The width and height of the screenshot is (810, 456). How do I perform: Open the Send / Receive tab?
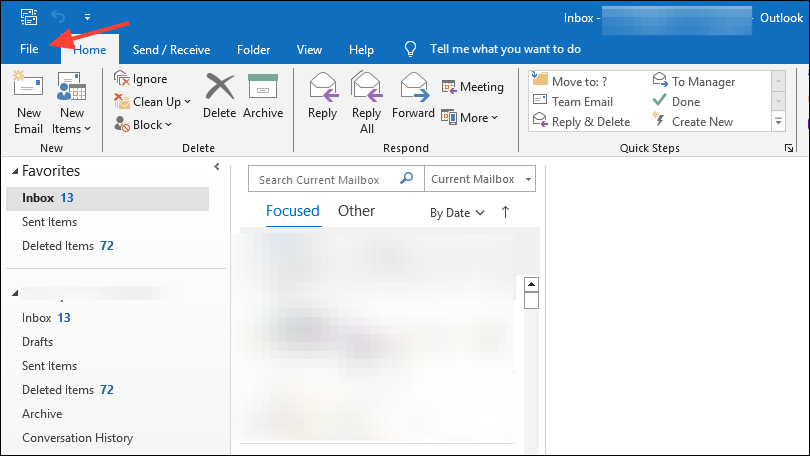(171, 50)
